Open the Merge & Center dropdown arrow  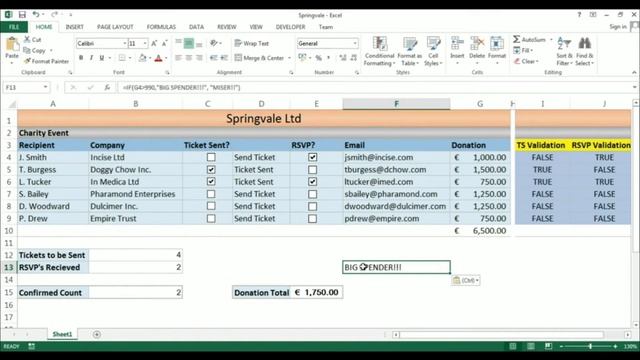(289, 58)
